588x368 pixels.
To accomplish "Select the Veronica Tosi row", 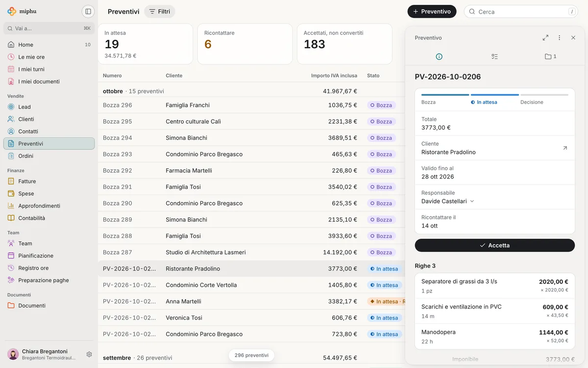I will (x=251, y=318).
